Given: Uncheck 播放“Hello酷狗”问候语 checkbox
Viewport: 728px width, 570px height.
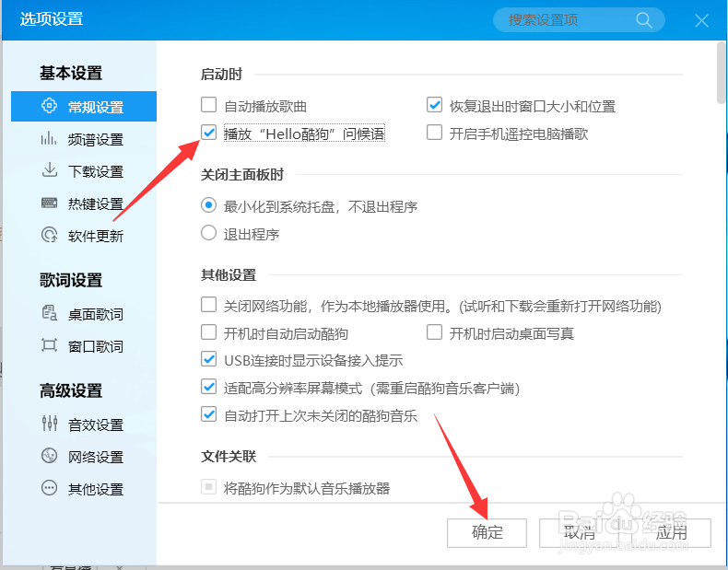Looking at the screenshot, I should pos(208,133).
